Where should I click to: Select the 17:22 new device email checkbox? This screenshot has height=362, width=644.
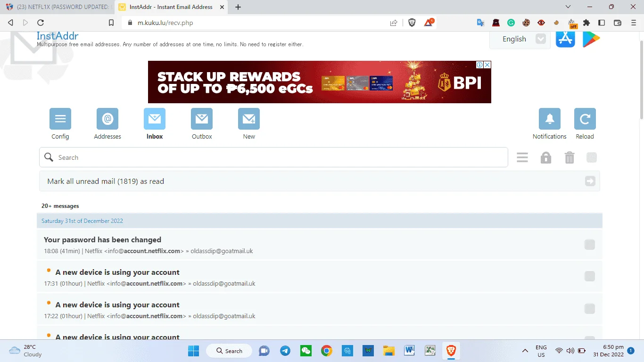coord(589,309)
